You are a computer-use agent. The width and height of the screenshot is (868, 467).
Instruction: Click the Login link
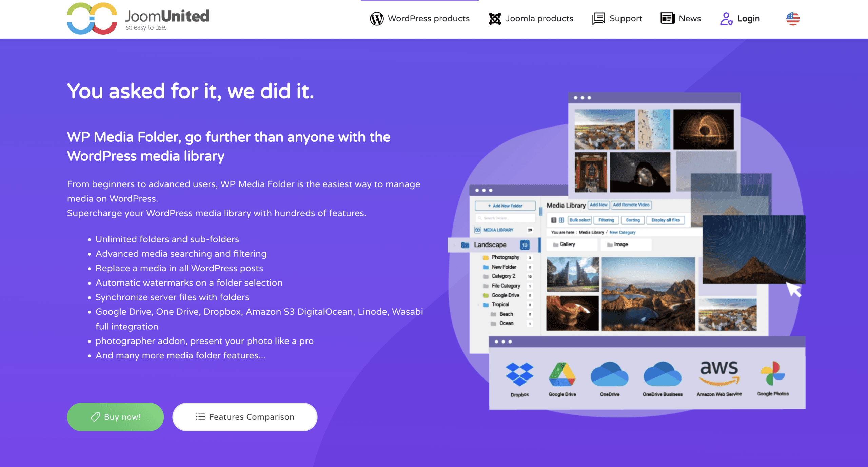(x=748, y=19)
